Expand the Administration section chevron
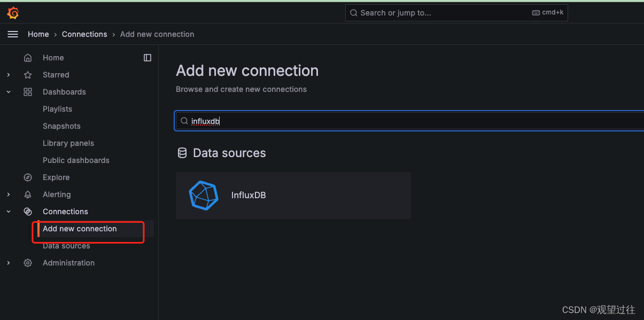Viewport: 644px width, 320px height. [9, 263]
